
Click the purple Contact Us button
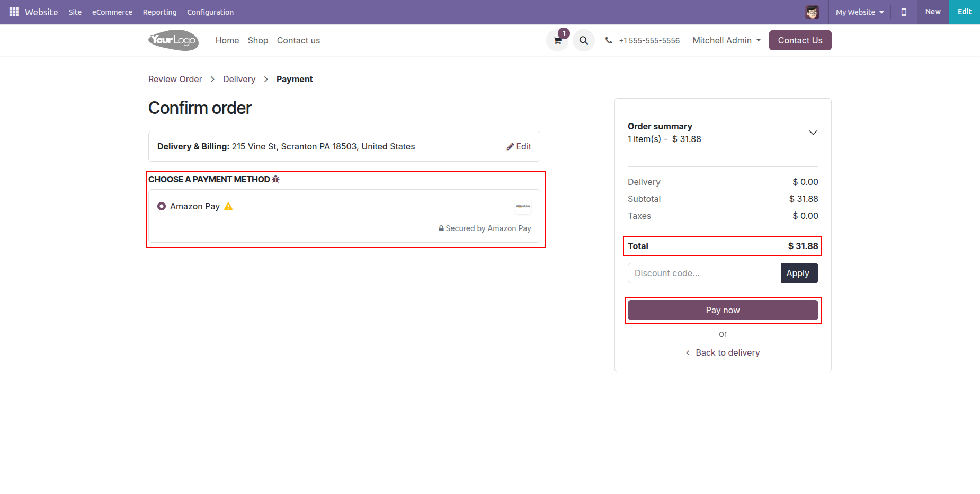pyautogui.click(x=800, y=40)
